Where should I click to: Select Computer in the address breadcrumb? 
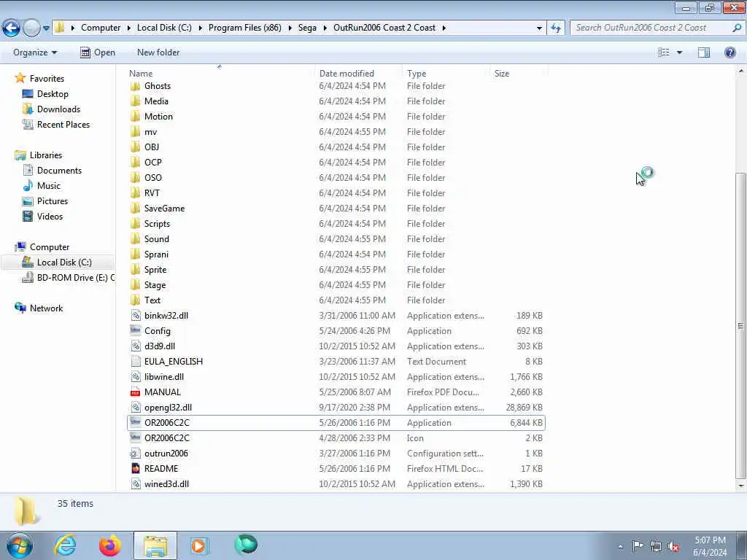click(101, 28)
